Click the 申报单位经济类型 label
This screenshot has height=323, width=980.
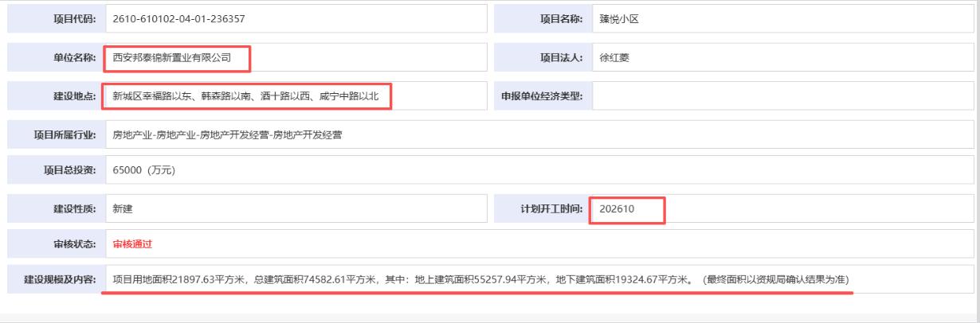point(541,96)
